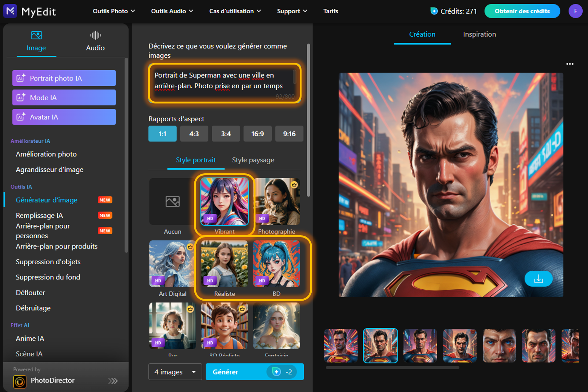Open the Outils Photo dropdown menu
Viewport: 588px width, 392px height.
[x=114, y=11]
